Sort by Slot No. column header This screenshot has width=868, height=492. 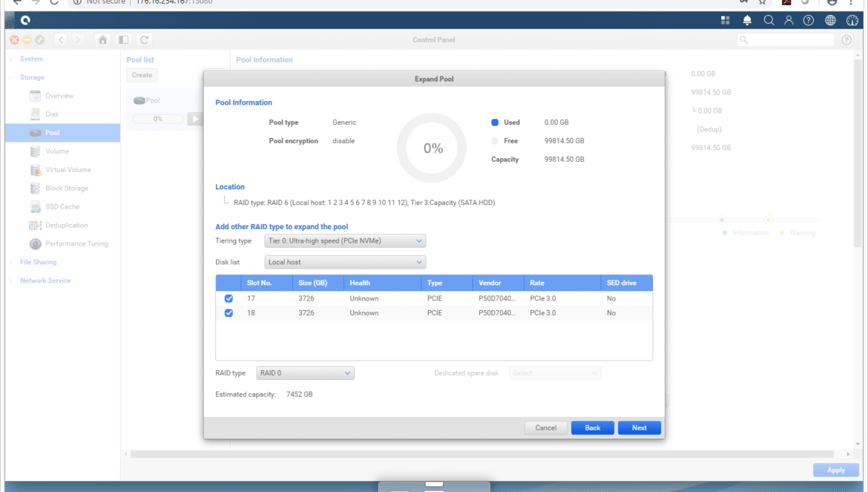[267, 283]
